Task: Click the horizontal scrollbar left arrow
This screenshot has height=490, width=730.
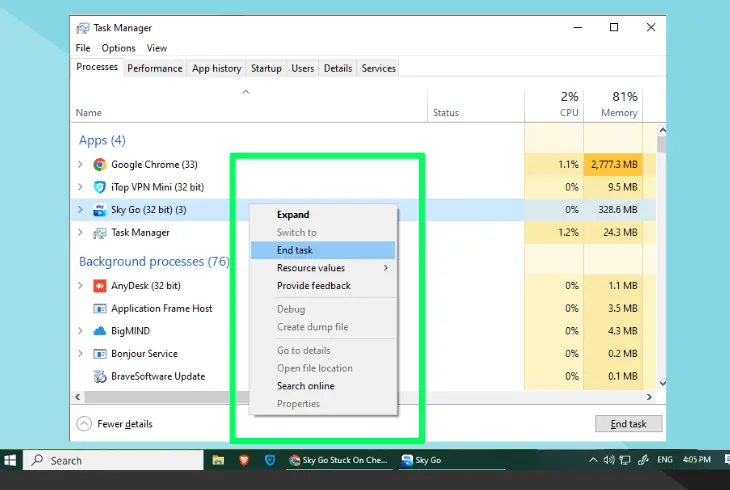Action: pos(78,397)
